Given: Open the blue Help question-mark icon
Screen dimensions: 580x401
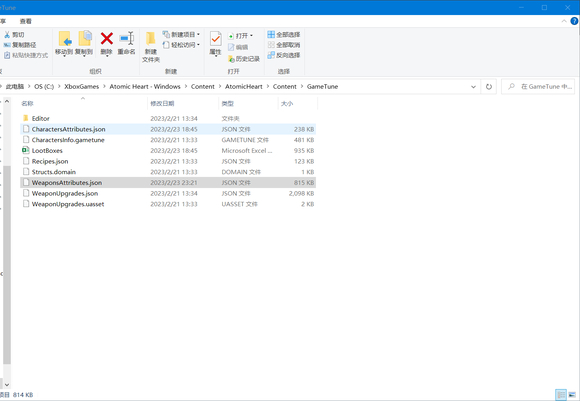Looking at the screenshot, I should click(x=574, y=21).
